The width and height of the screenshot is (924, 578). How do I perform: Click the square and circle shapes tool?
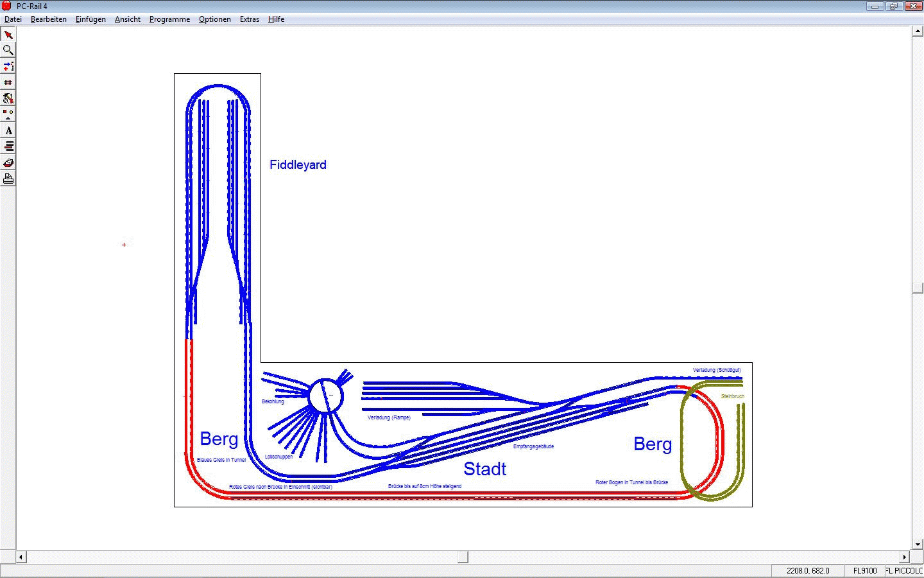pyautogui.click(x=8, y=114)
